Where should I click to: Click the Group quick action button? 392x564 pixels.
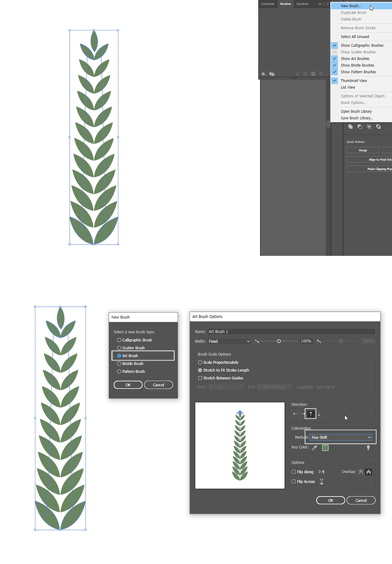point(363,150)
